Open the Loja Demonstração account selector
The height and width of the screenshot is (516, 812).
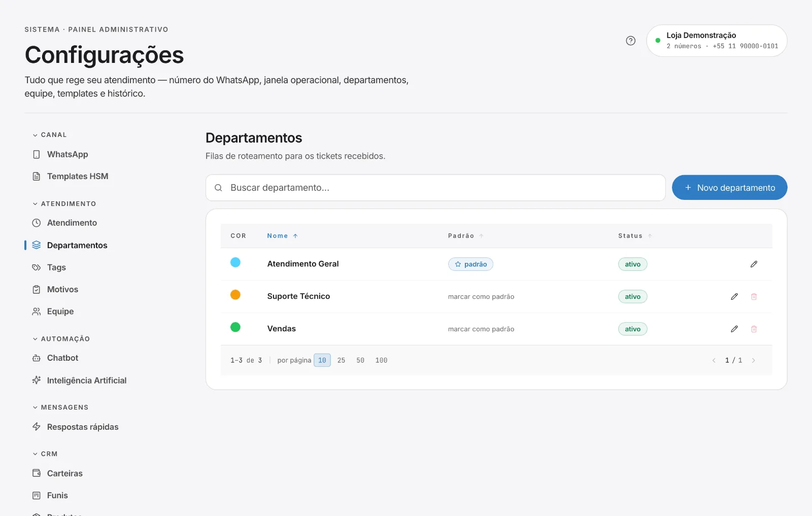click(x=717, y=41)
